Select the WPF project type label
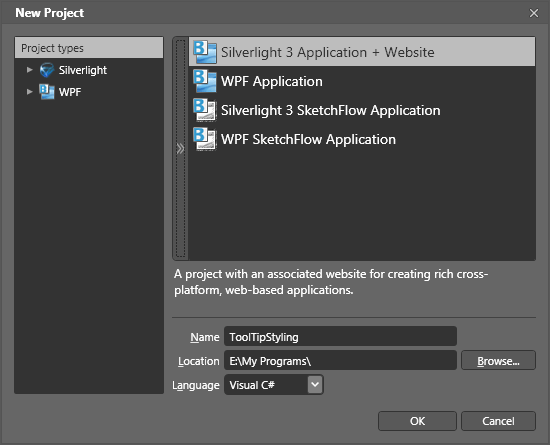This screenshot has height=445, width=550. click(x=70, y=92)
